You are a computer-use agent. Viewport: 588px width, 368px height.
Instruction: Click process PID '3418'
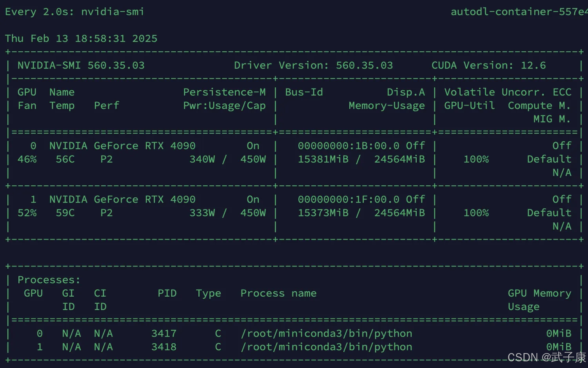coord(164,347)
